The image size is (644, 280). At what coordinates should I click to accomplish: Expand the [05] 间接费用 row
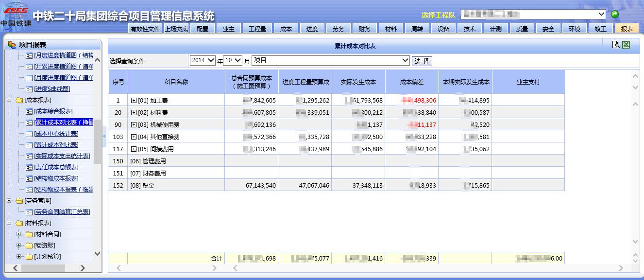pos(134,149)
